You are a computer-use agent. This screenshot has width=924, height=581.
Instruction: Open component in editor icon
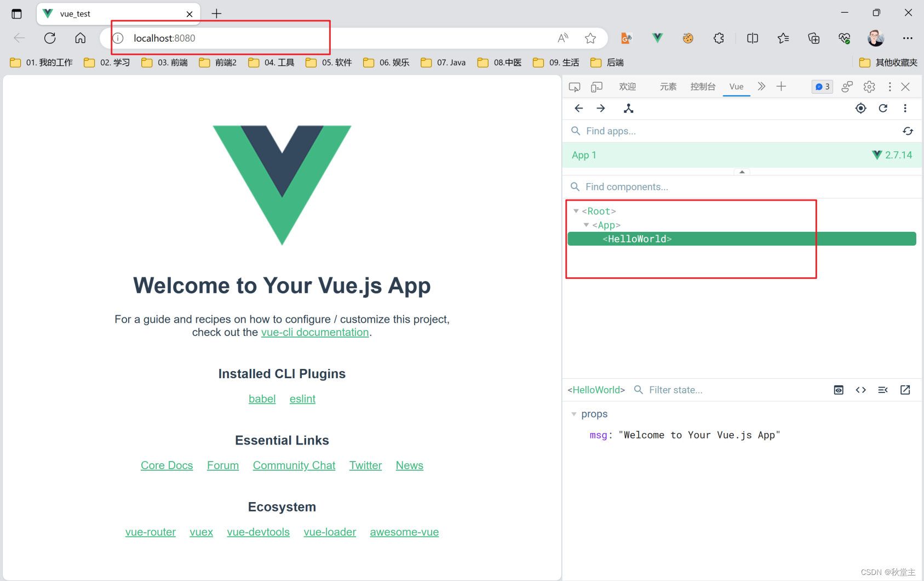click(x=905, y=390)
